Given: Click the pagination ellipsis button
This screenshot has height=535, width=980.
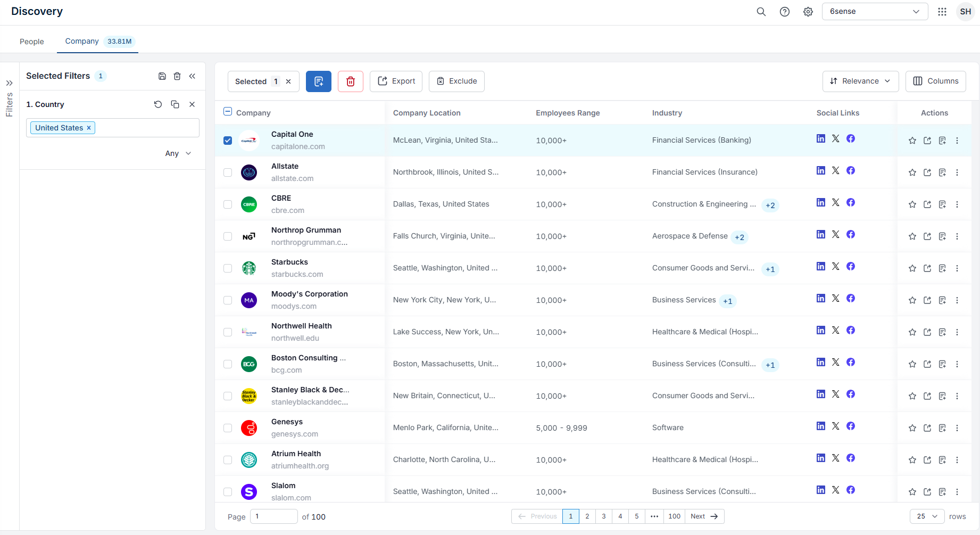Looking at the screenshot, I should click(x=654, y=516).
